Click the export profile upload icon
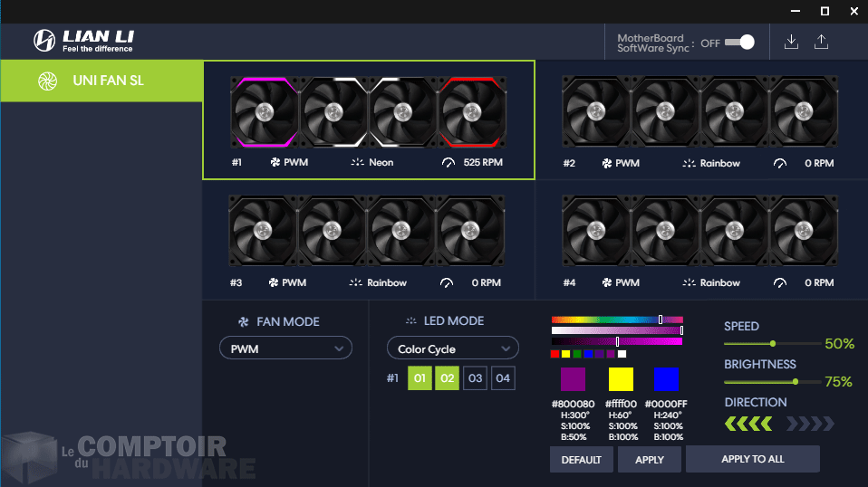Viewport: 868px width, 487px height. [821, 42]
